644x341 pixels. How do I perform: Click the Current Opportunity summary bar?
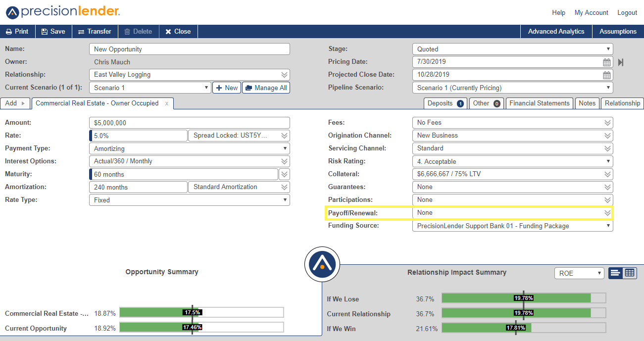201,327
